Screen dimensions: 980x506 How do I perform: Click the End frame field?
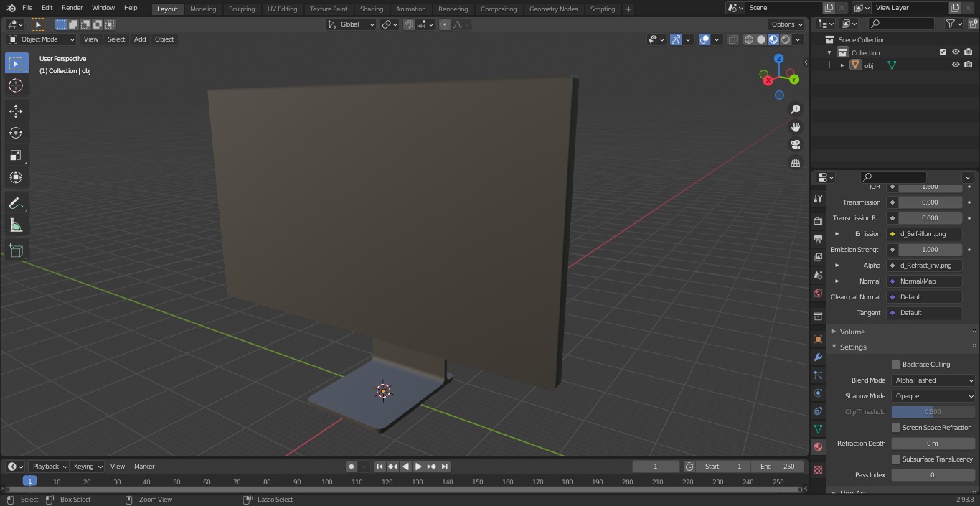coord(778,467)
